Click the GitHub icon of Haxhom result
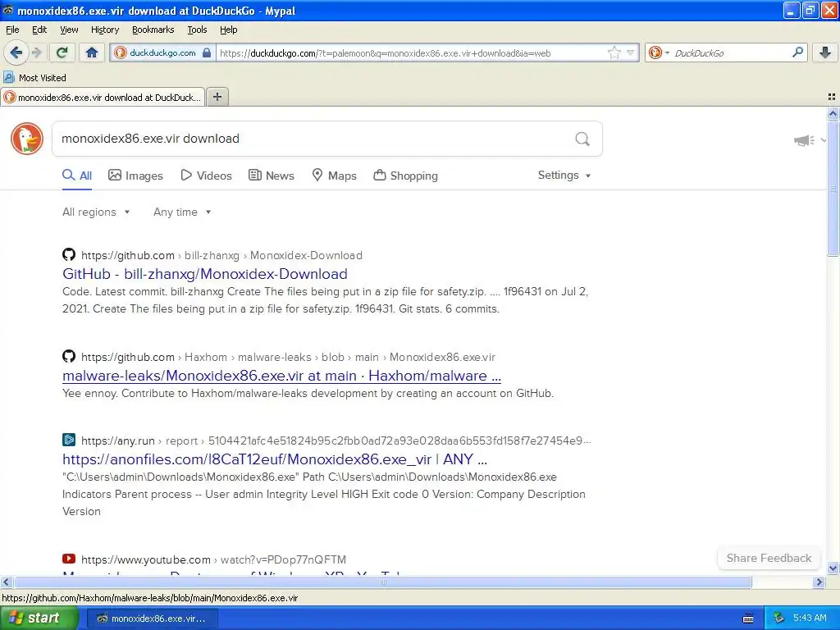 click(x=69, y=356)
